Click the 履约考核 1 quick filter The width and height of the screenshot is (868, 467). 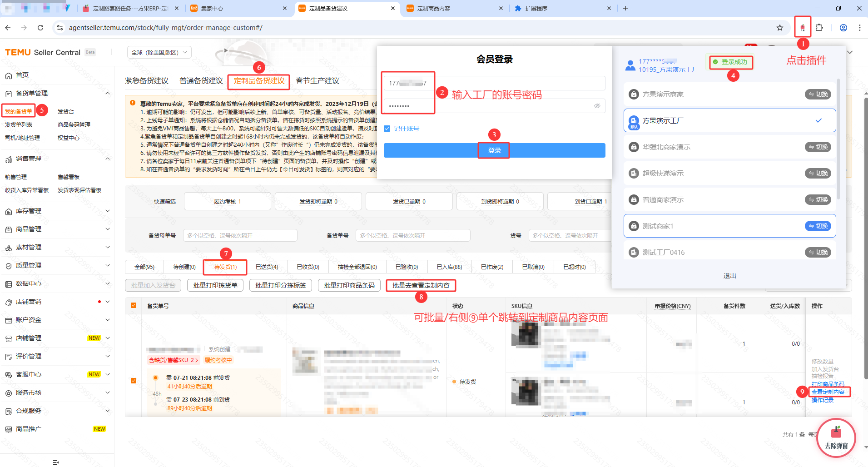point(228,202)
